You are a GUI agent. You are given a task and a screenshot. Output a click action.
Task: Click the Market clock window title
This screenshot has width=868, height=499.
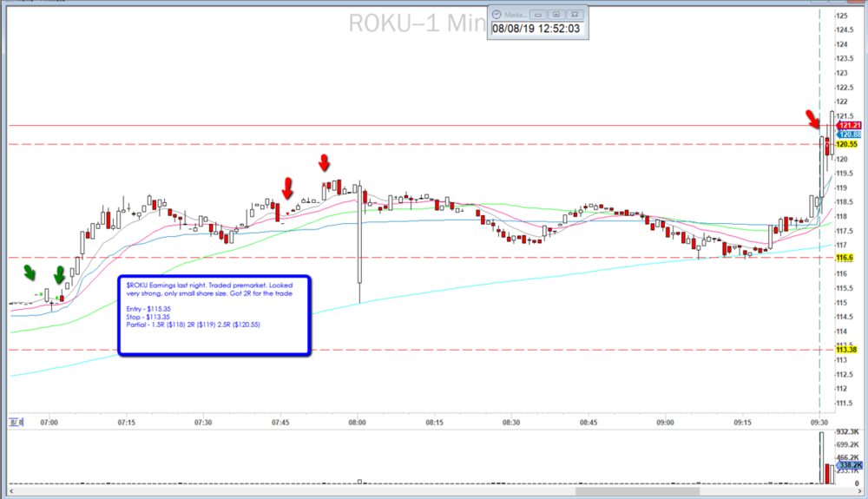[515, 15]
